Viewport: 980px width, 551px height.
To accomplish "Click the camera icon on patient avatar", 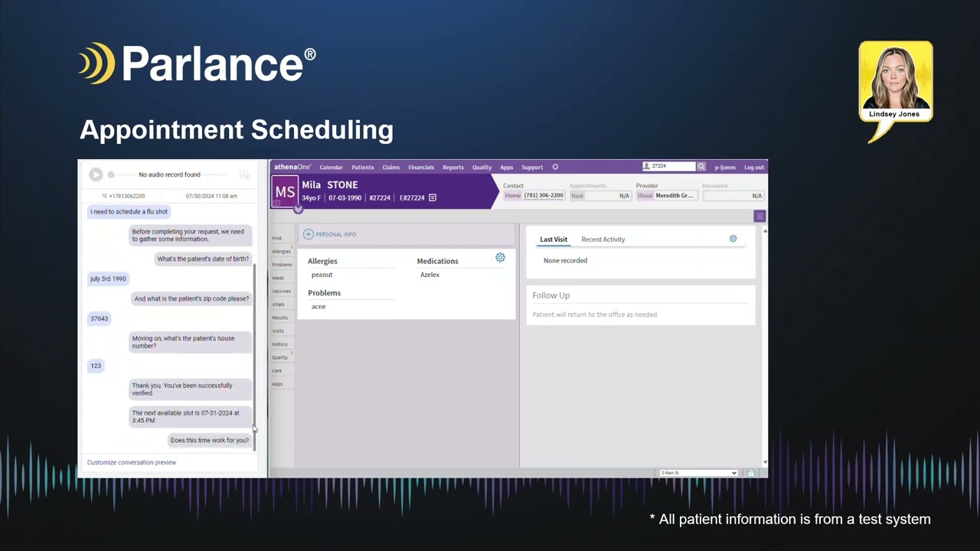I will pyautogui.click(x=277, y=203).
